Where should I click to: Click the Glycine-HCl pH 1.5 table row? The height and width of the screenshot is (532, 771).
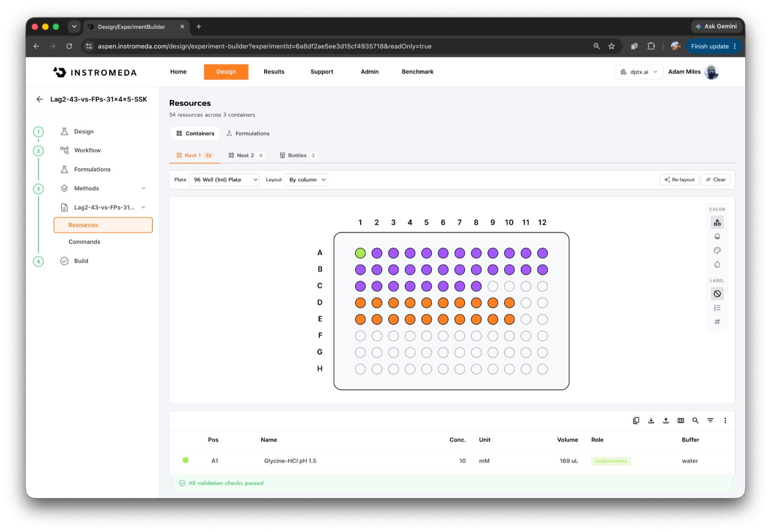point(452,461)
